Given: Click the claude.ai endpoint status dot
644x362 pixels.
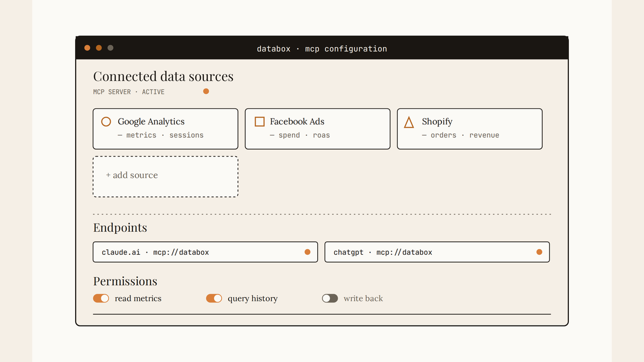Looking at the screenshot, I should (308, 252).
